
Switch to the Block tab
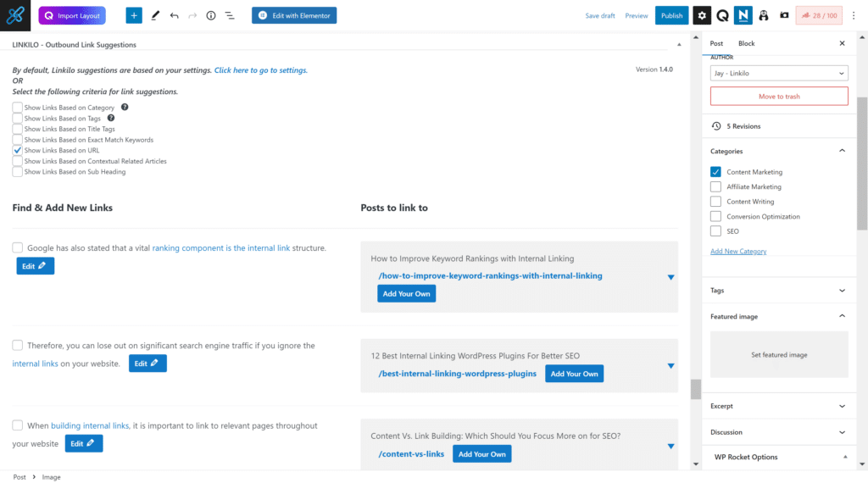(746, 43)
